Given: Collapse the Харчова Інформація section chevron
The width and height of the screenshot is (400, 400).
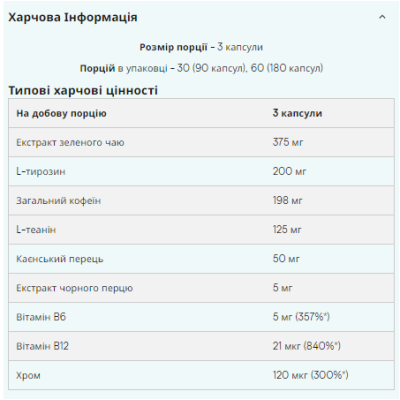Looking at the screenshot, I should pos(382,17).
